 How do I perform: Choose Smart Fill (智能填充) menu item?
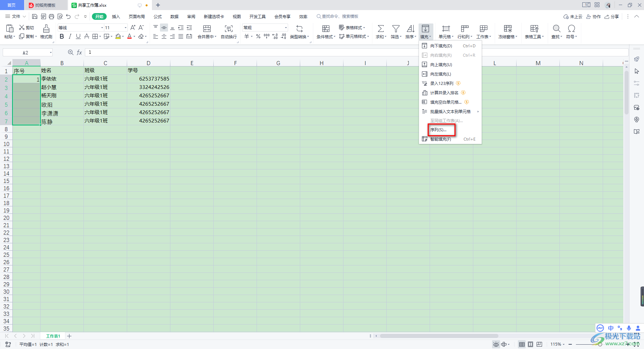[x=450, y=139]
